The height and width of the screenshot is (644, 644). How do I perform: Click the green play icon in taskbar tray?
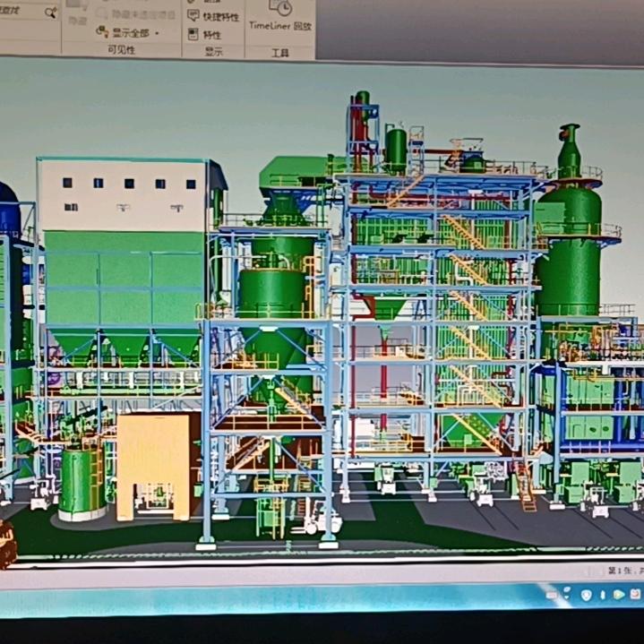tap(618, 594)
